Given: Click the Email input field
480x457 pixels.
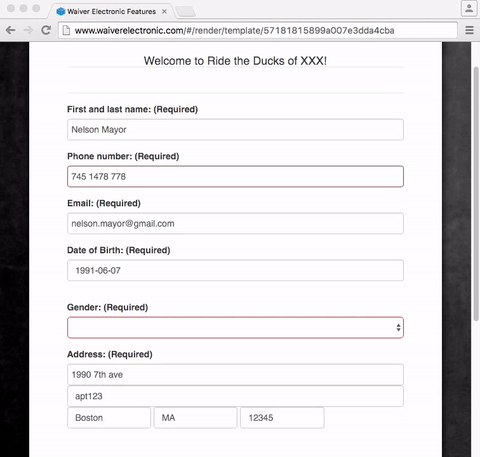Looking at the screenshot, I should click(235, 223).
